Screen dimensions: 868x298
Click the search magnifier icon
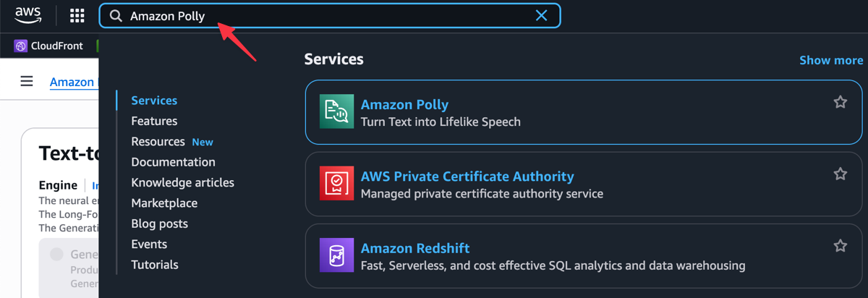(x=116, y=16)
